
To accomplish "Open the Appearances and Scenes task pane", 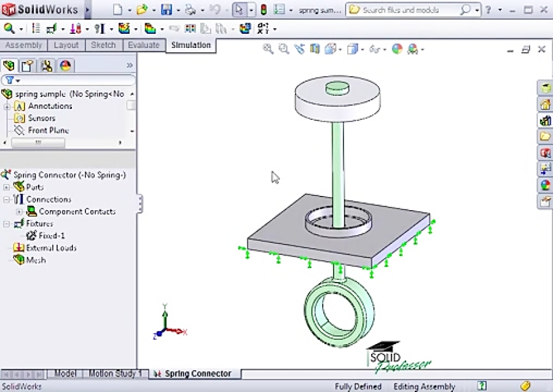I will [x=544, y=185].
